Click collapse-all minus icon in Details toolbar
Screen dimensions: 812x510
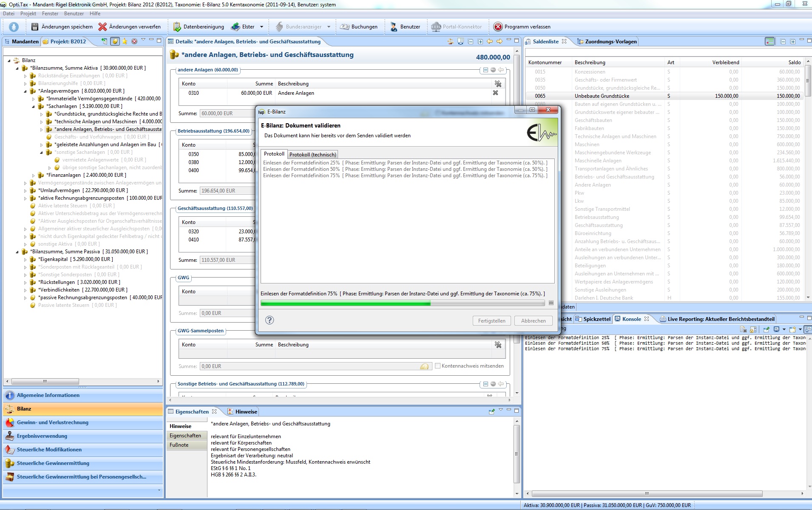[x=471, y=42]
